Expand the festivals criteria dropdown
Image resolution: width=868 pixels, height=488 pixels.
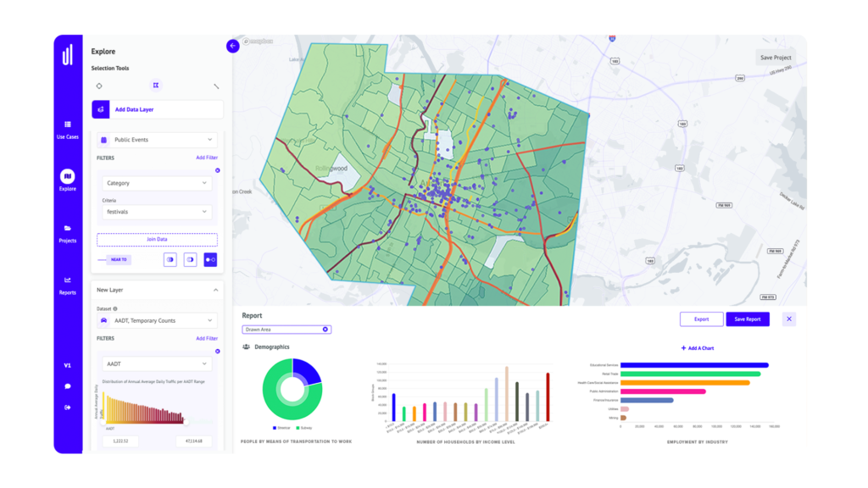[x=156, y=211]
